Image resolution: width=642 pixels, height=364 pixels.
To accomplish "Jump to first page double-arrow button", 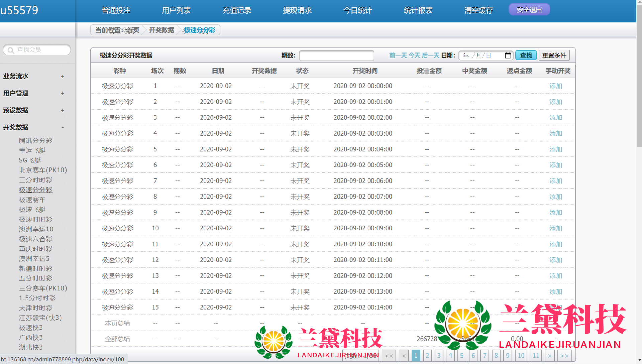I will pyautogui.click(x=389, y=356).
